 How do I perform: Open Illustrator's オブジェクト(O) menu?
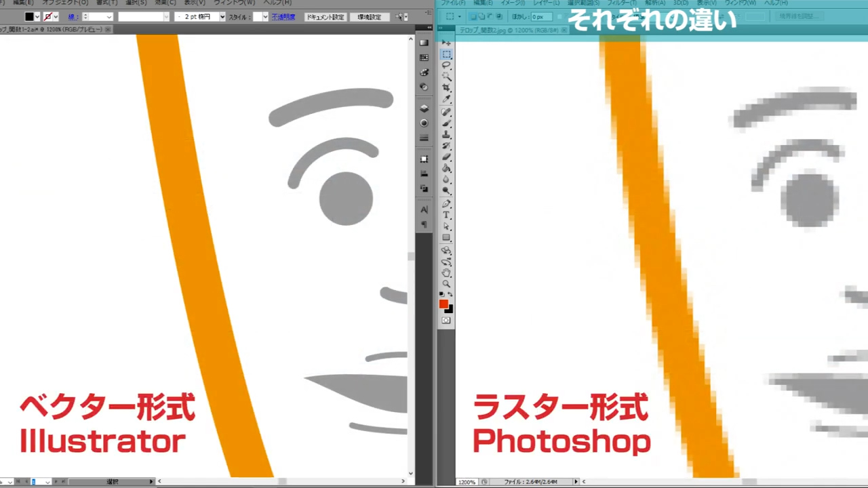click(65, 3)
